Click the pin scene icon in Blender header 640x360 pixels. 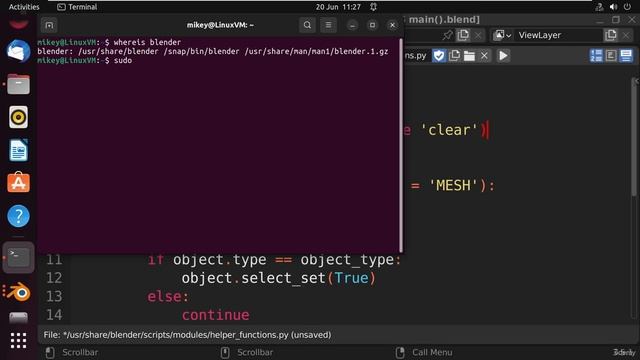448,35
